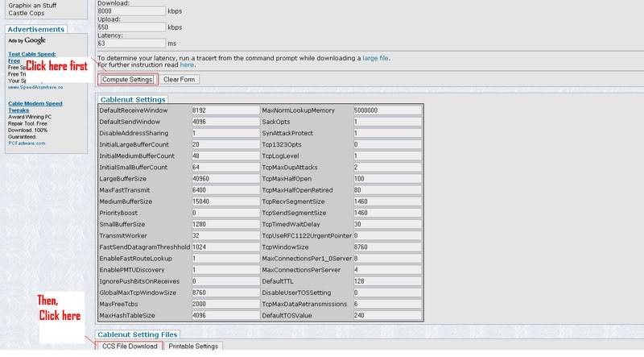The image size is (644, 357).
Task: Open the CCS File Download tab
Action: (x=130, y=347)
